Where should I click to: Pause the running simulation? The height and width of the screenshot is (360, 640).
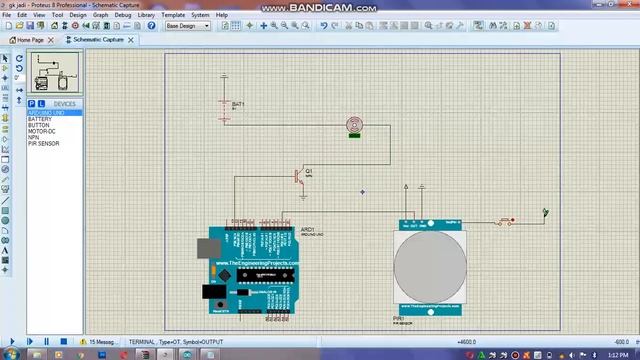(46, 341)
